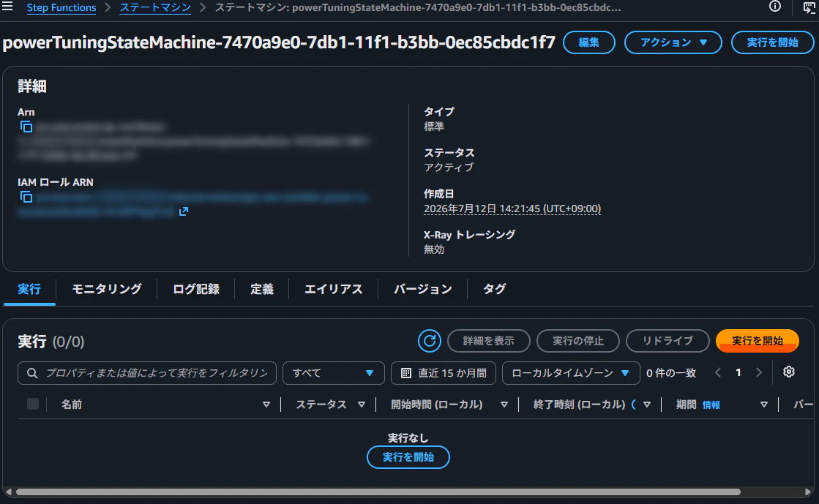The width and height of the screenshot is (819, 504).
Task: Click the アクティブ status value
Action: click(x=449, y=167)
